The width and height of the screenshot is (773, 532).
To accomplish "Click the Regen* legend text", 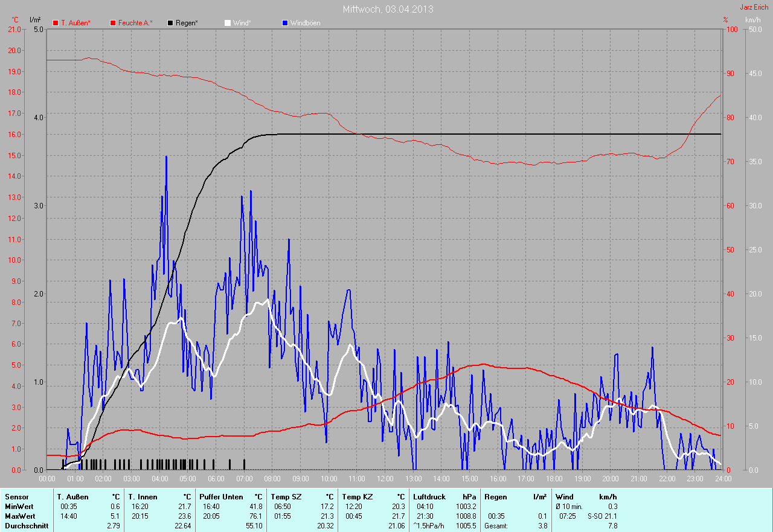I will 187,23.
